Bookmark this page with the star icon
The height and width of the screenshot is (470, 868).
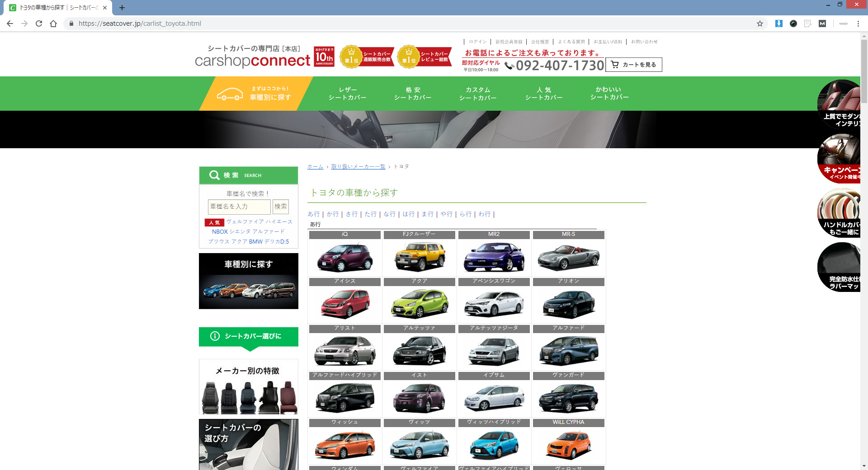tap(760, 23)
